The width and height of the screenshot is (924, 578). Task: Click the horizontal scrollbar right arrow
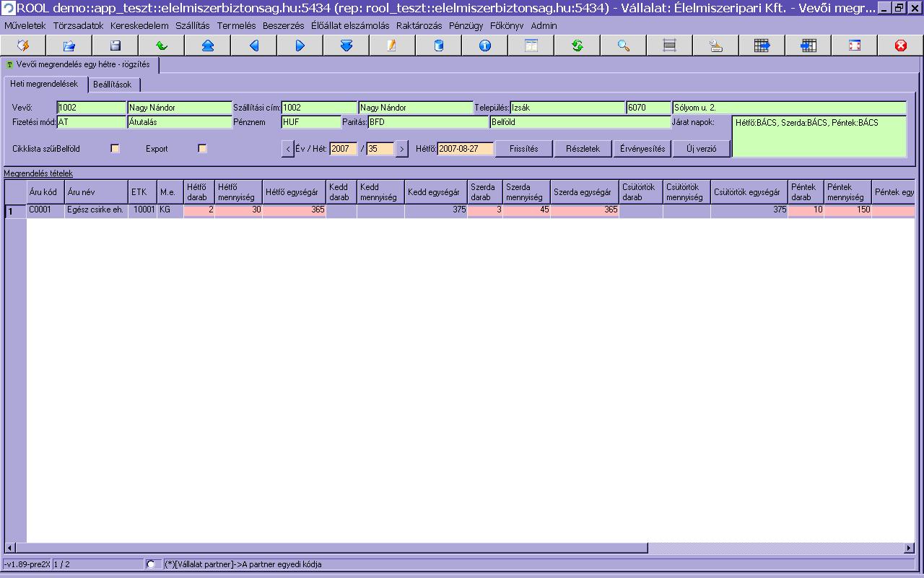(909, 548)
